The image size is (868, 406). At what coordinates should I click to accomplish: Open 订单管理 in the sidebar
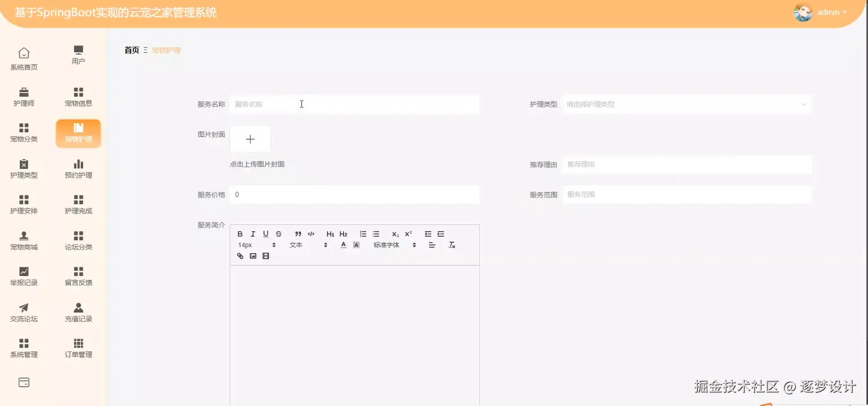(x=78, y=349)
